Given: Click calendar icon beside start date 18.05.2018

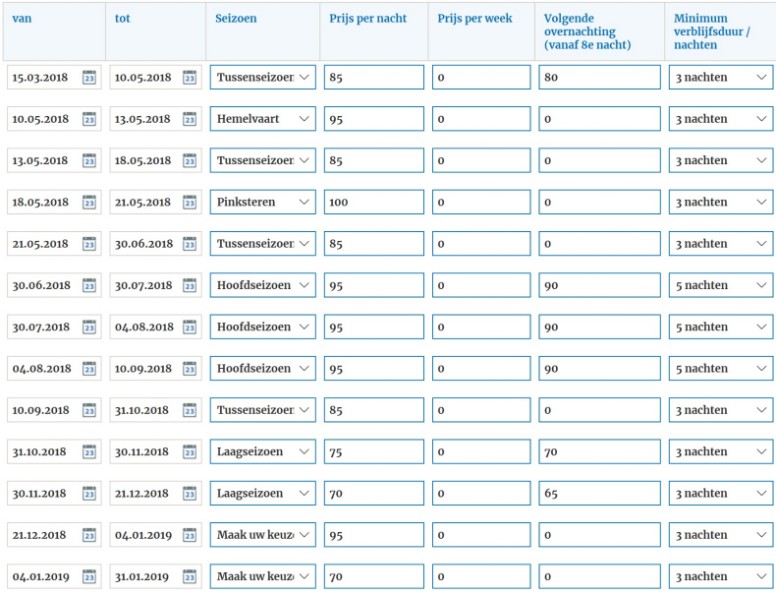Looking at the screenshot, I should tap(88, 202).
